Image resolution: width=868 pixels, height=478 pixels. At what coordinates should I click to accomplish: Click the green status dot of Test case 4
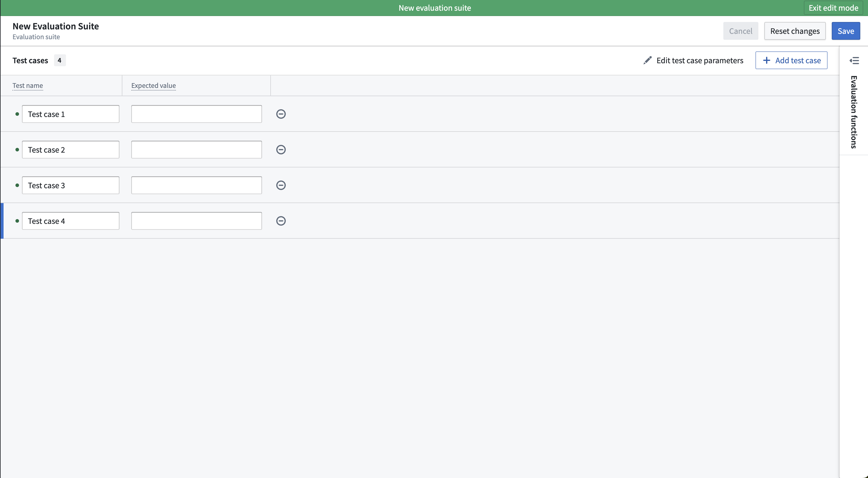point(17,221)
